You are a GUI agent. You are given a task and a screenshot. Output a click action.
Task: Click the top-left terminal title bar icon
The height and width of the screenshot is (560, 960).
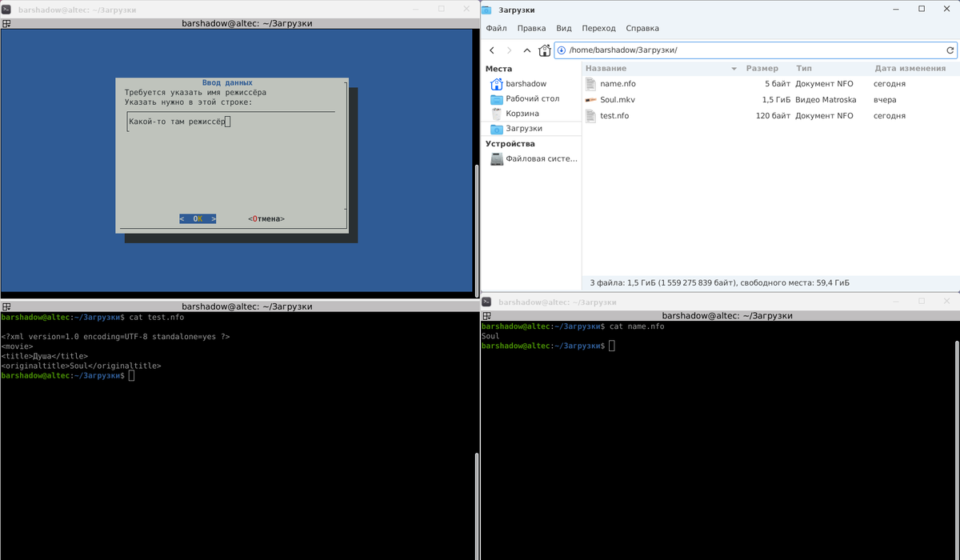click(x=8, y=9)
